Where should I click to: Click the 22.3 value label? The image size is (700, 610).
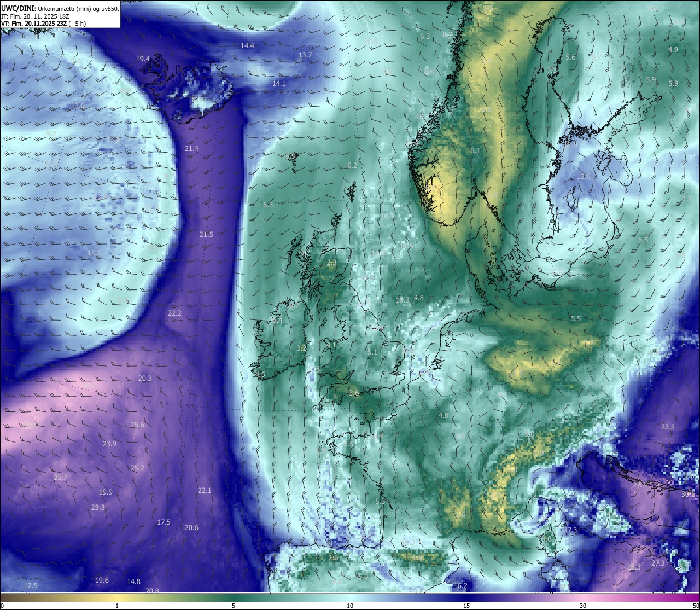pyautogui.click(x=668, y=427)
